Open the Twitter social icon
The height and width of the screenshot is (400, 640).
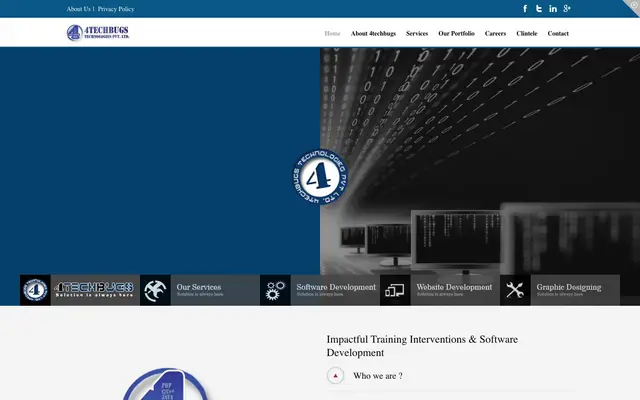tap(539, 9)
